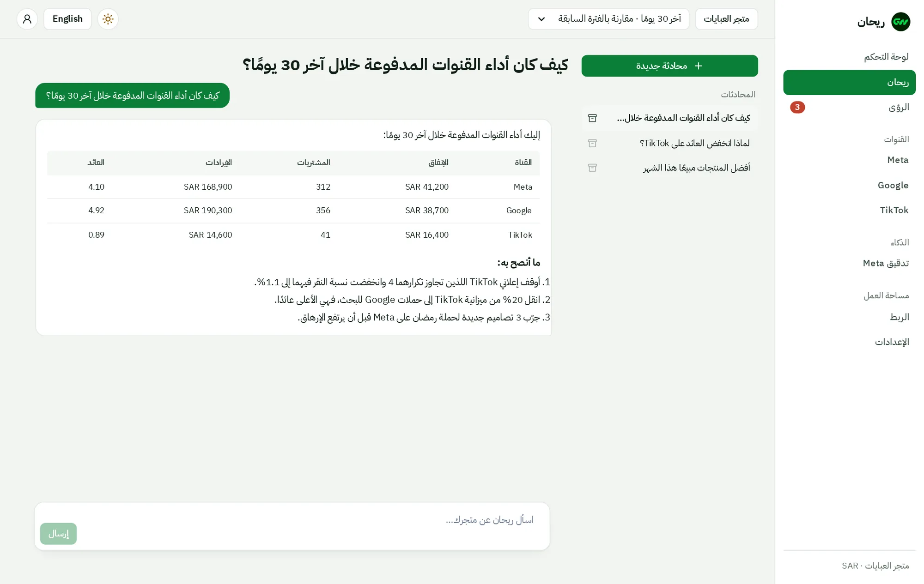924x584 pixels.
Task: Click the green user question bubble
Action: coord(132,96)
